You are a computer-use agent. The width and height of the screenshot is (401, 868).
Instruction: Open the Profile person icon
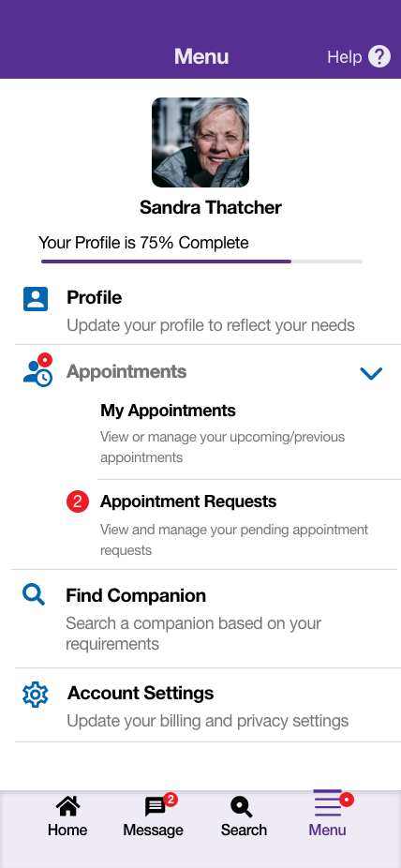(36, 299)
